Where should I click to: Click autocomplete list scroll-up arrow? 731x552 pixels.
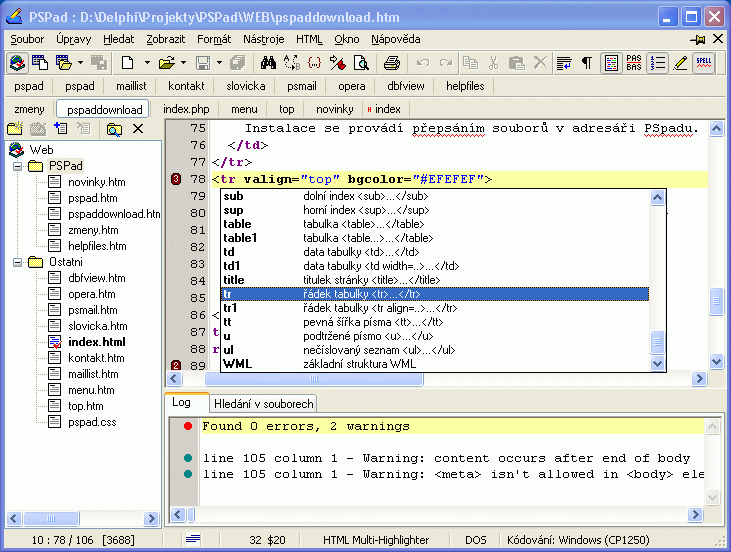coord(657,198)
